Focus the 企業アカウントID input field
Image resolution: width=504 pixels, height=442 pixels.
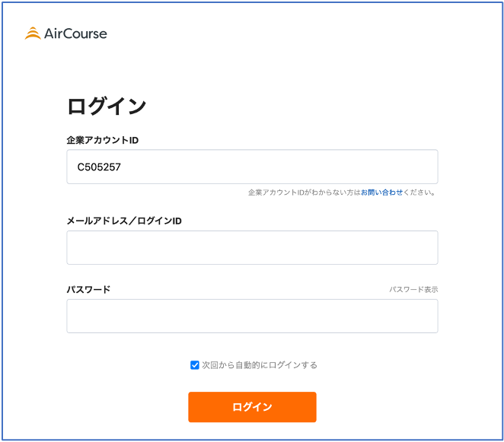pos(252,167)
